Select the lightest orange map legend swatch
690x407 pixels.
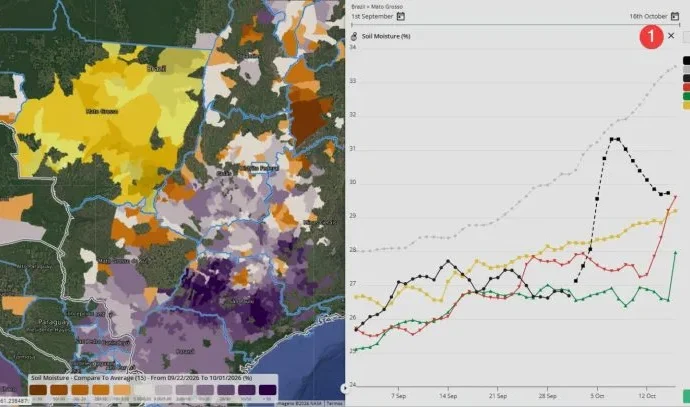tap(122, 390)
